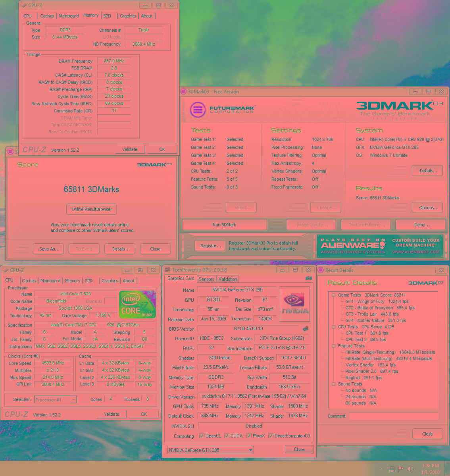Screen dimensions: 450x476
Task: Click the GPU-Z screenshot camera icon
Action: click(309, 278)
